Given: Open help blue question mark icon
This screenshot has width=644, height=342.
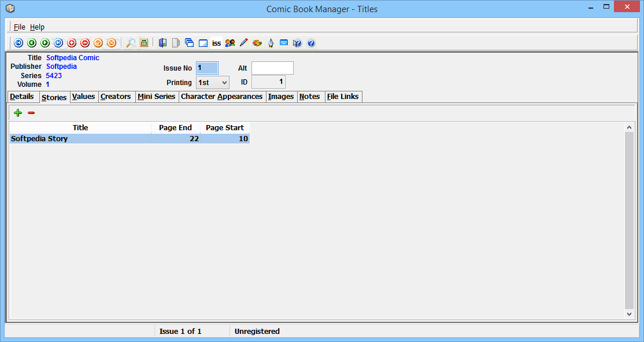Looking at the screenshot, I should [x=311, y=43].
